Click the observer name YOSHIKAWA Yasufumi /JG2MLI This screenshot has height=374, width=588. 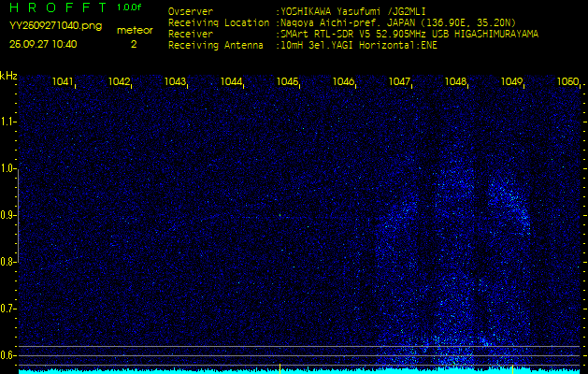tap(352, 11)
